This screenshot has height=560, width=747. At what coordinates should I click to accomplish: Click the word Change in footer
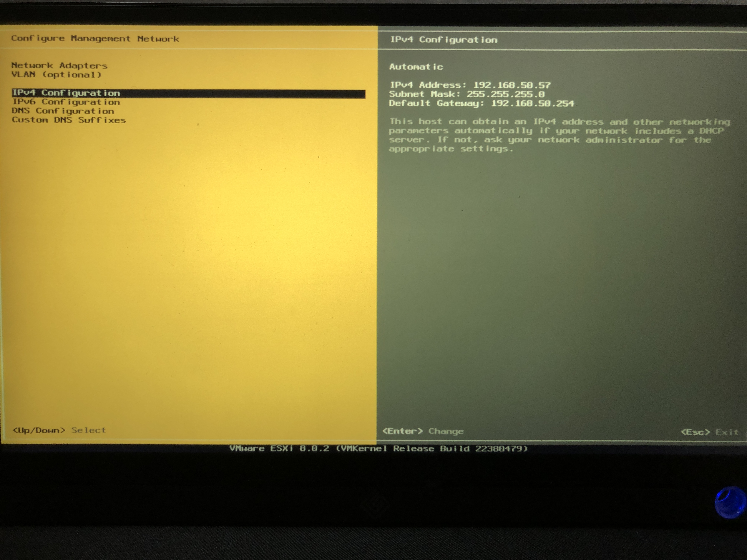point(446,431)
